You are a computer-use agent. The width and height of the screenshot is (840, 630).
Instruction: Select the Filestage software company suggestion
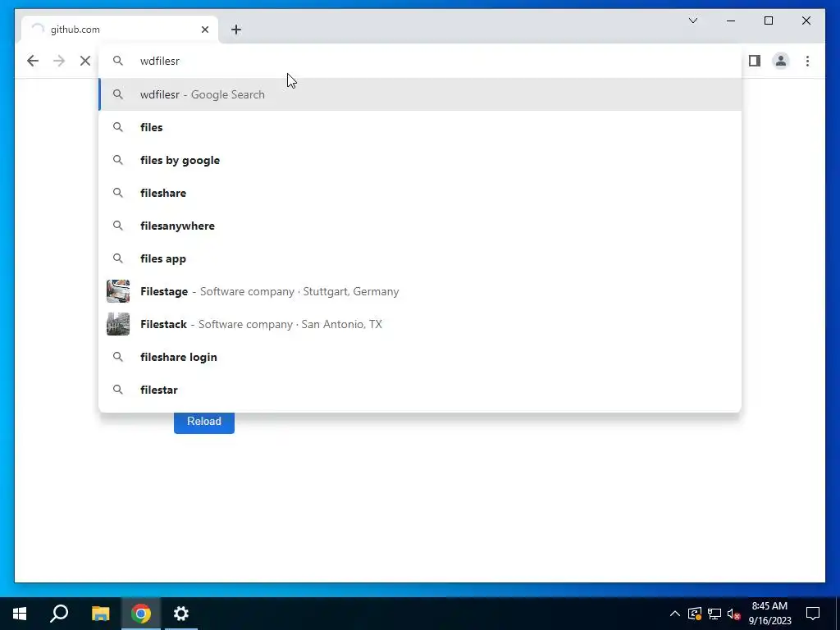pyautogui.click(x=420, y=291)
